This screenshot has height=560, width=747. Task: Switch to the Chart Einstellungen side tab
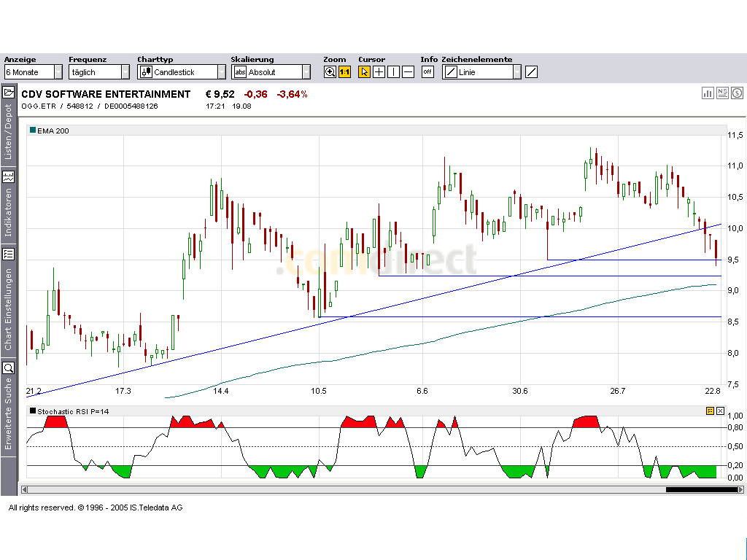click(x=8, y=309)
